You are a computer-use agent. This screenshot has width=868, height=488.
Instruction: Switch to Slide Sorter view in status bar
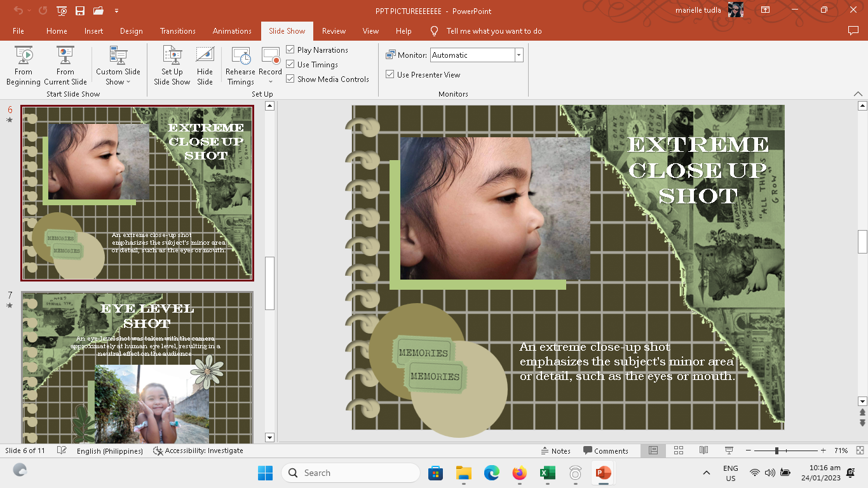point(678,451)
